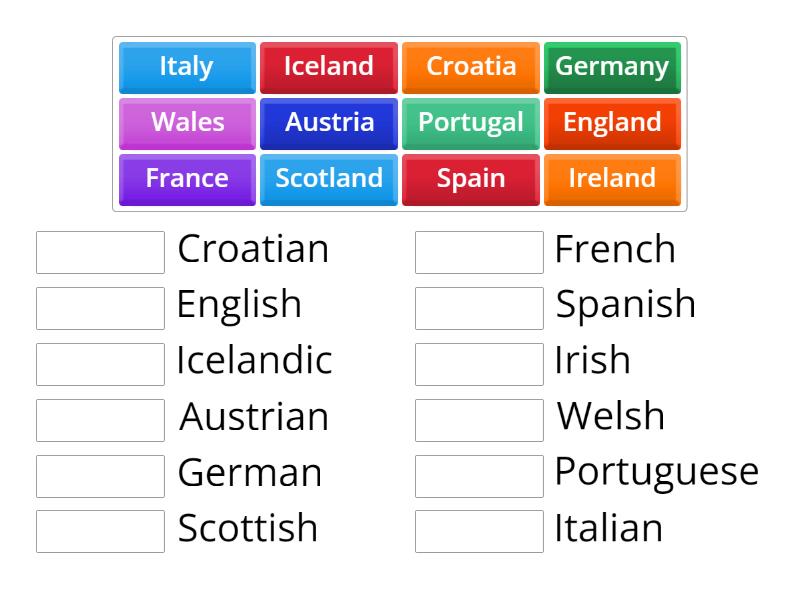
Task: Select the Italy country tile
Action: pos(186,67)
